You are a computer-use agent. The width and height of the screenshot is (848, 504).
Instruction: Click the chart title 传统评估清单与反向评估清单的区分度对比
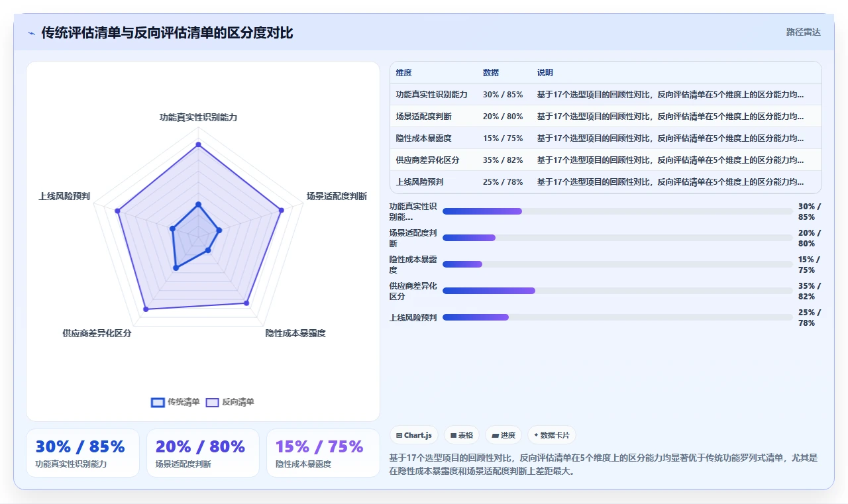click(167, 32)
